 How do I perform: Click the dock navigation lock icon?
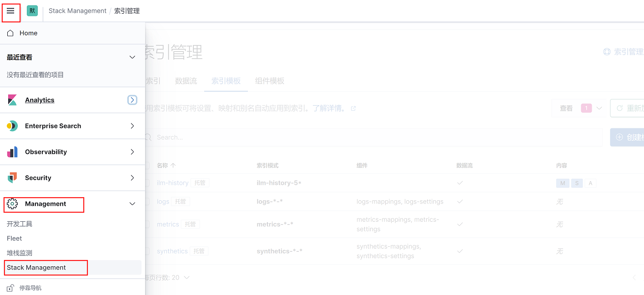[x=10, y=288]
